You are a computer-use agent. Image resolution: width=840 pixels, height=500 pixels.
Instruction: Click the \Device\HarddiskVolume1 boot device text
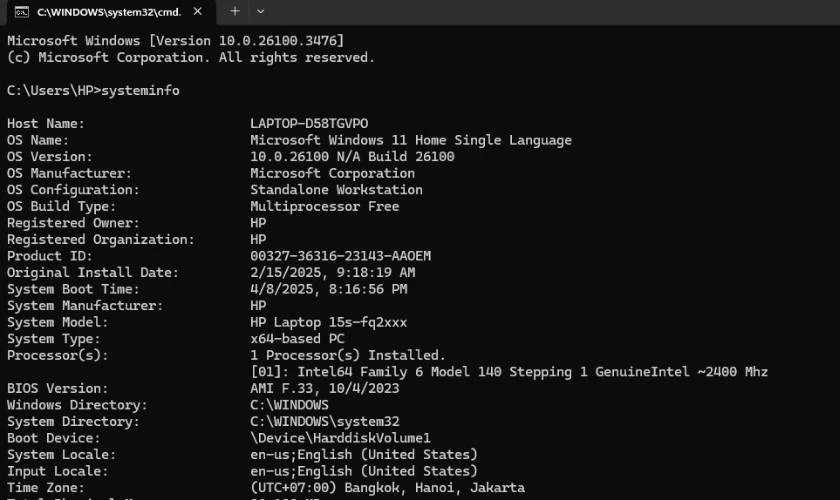click(340, 438)
